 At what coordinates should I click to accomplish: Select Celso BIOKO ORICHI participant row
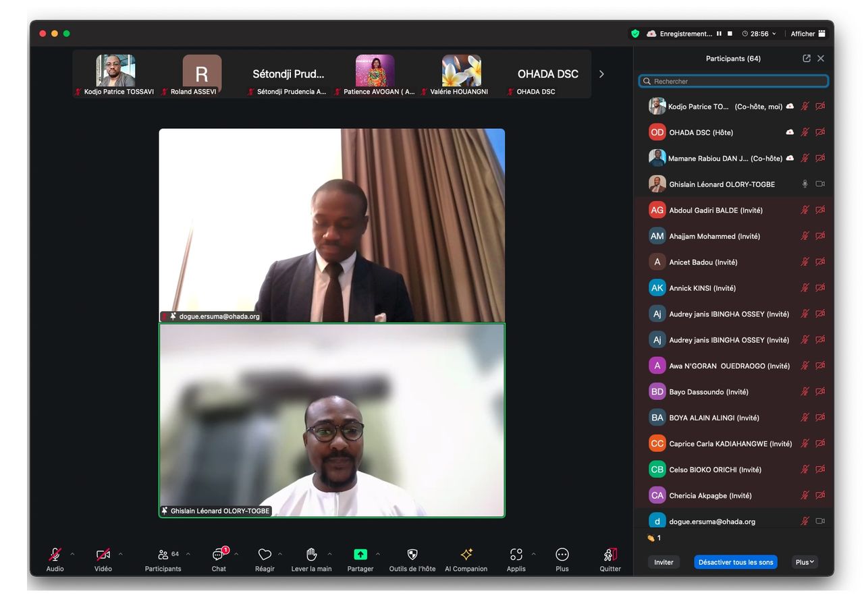[x=734, y=470]
